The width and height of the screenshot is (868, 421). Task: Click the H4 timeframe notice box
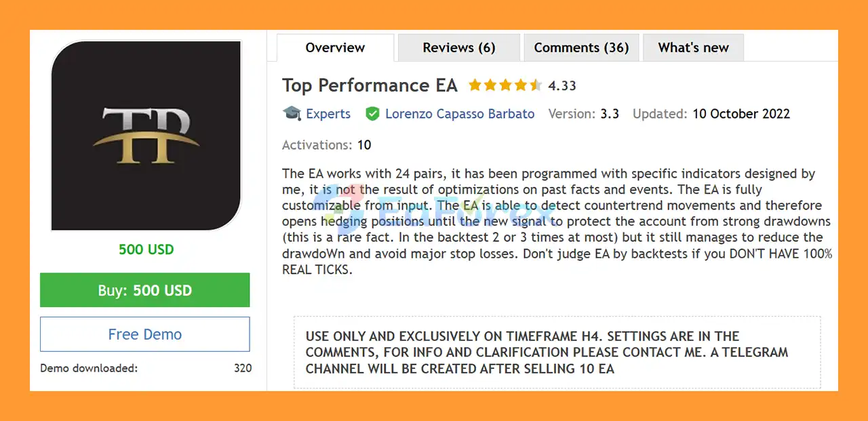click(x=556, y=353)
